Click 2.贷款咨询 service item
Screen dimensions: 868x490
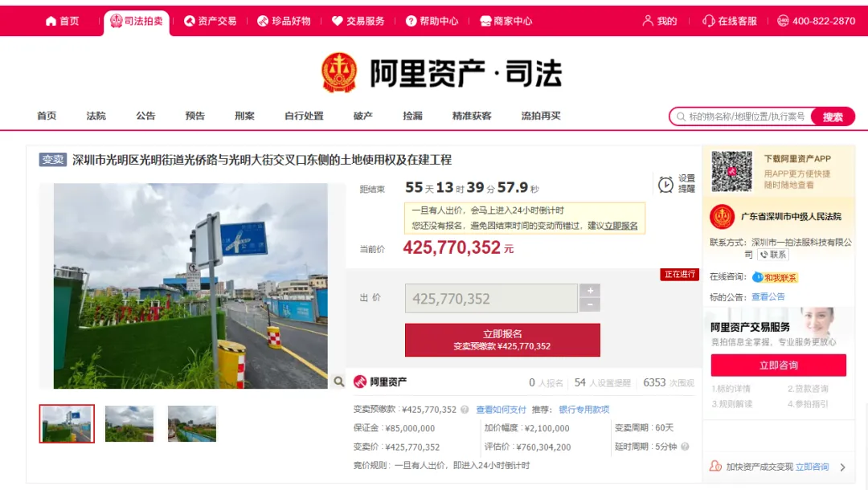coord(808,389)
